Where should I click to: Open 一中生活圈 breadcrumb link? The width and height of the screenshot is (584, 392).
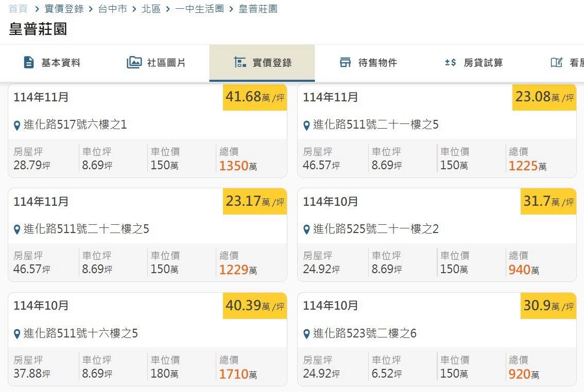[x=199, y=9]
